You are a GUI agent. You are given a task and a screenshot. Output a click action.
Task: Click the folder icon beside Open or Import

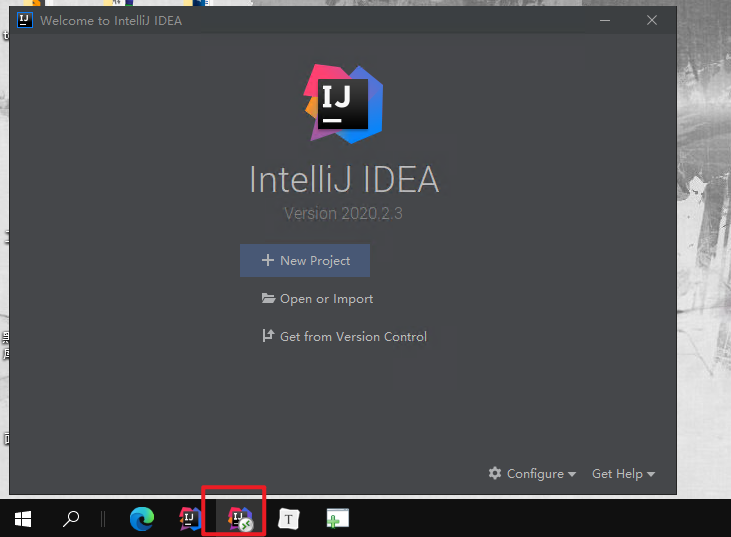coord(268,299)
